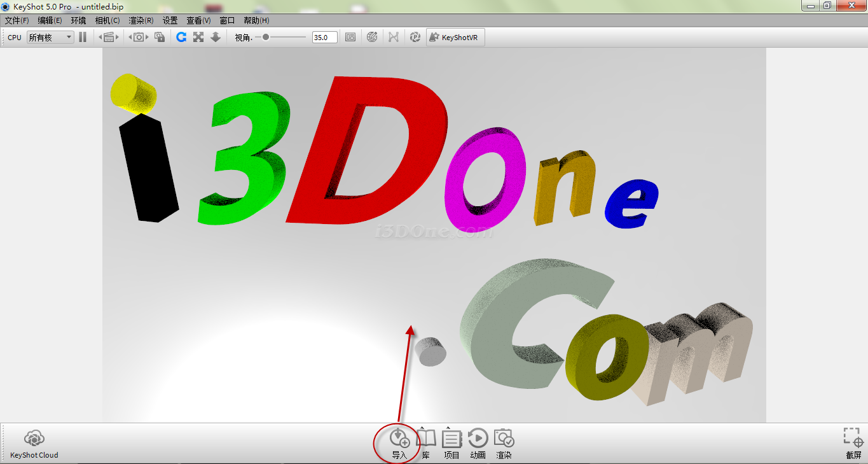The height and width of the screenshot is (464, 868).
Task: Click the camera lock icon
Action: (x=160, y=38)
